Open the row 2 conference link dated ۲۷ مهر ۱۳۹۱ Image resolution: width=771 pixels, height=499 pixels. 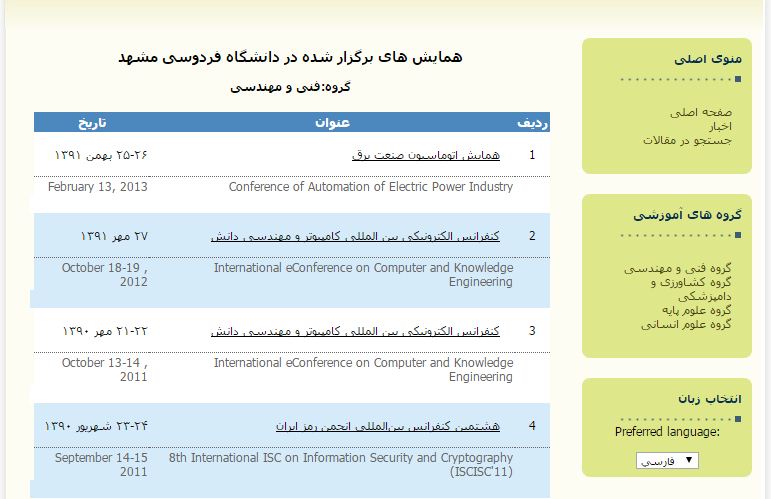pyautogui.click(x=355, y=236)
